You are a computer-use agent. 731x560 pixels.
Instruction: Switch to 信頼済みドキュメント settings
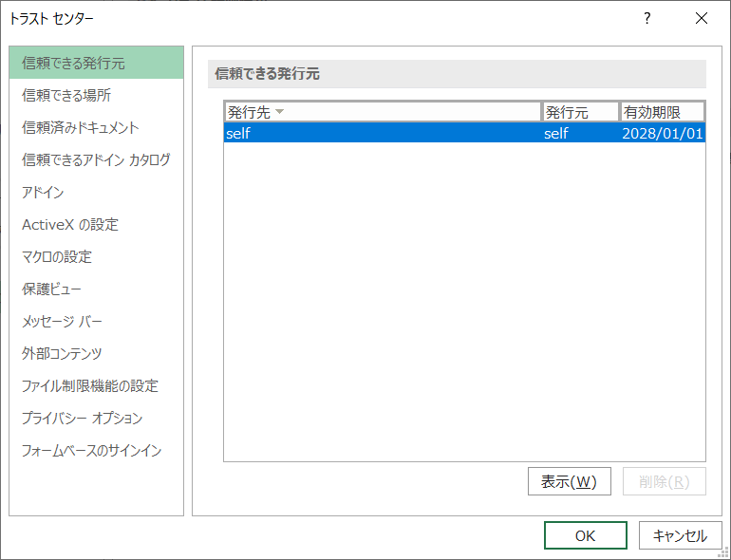96,127
